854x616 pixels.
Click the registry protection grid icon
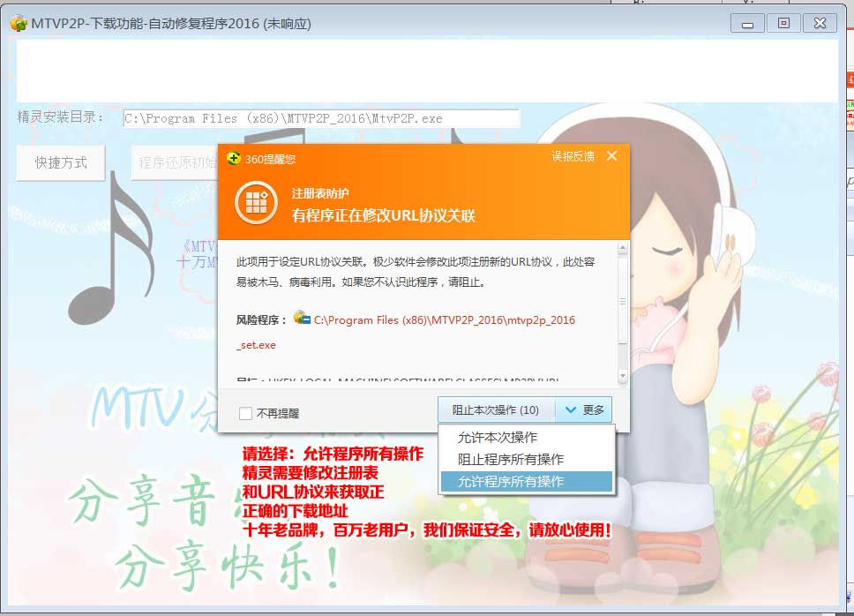[x=256, y=204]
